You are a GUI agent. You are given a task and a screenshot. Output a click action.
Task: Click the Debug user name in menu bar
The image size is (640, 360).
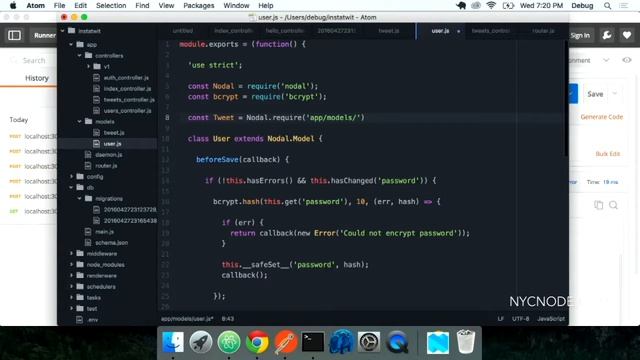point(582,5)
